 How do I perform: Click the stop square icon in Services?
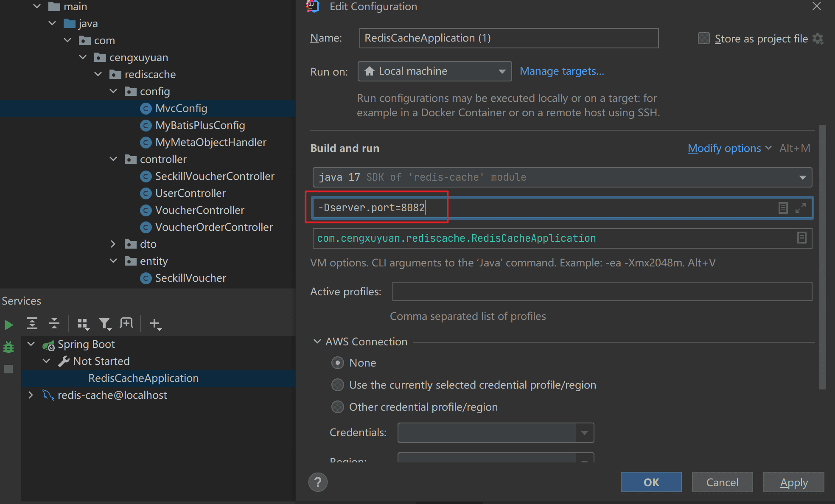pyautogui.click(x=8, y=369)
